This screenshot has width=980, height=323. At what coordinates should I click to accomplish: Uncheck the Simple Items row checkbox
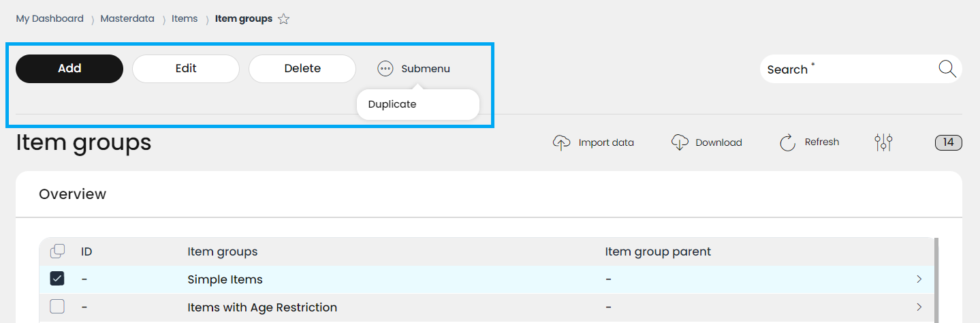coord(57,279)
